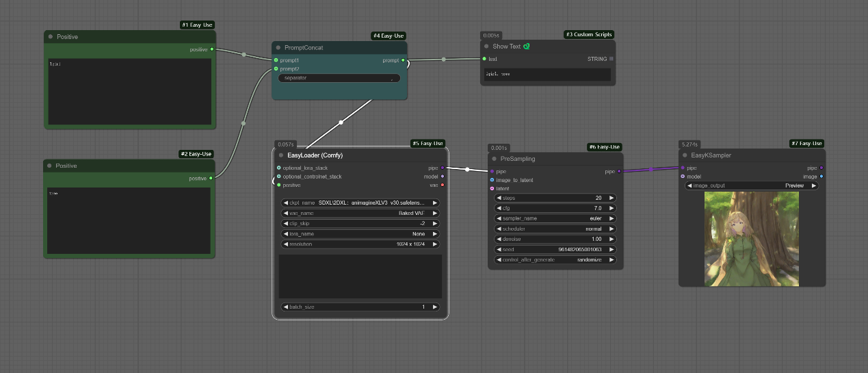Image resolution: width=868 pixels, height=373 pixels.
Task: Click the separator text field in PromptConcat
Action: coord(339,78)
